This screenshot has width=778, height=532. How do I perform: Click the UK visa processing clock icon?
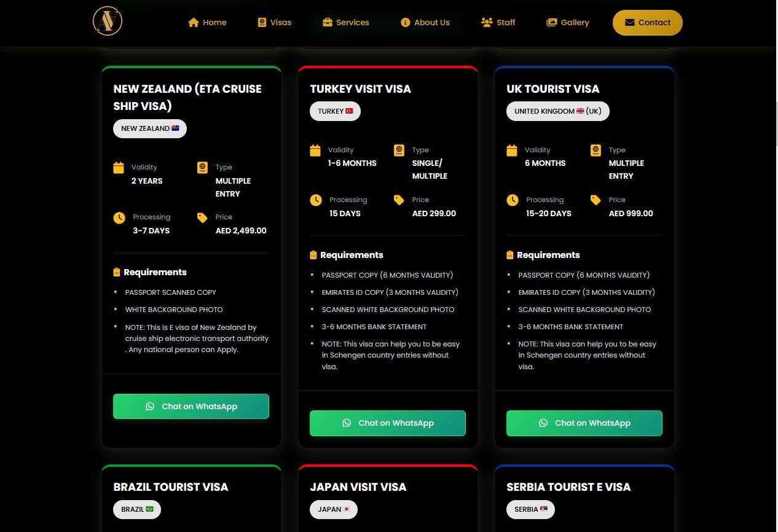point(512,200)
